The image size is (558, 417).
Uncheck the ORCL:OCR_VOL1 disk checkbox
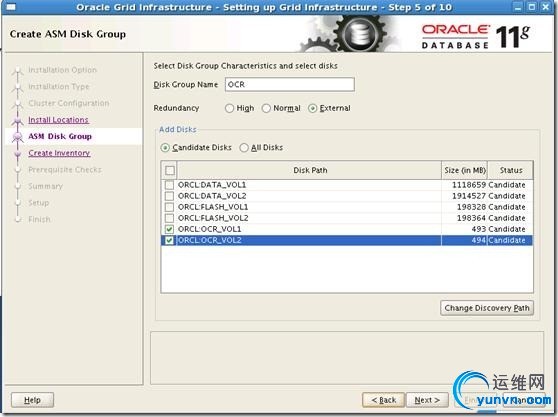(169, 229)
